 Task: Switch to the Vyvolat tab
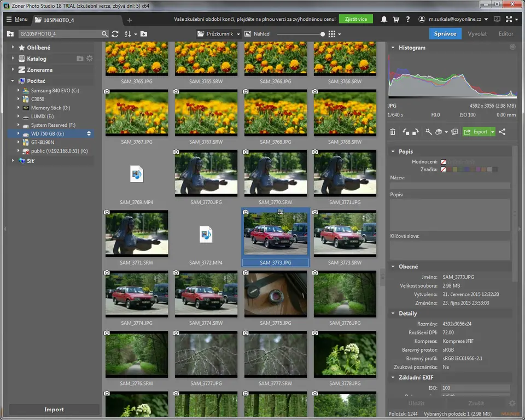(x=477, y=34)
